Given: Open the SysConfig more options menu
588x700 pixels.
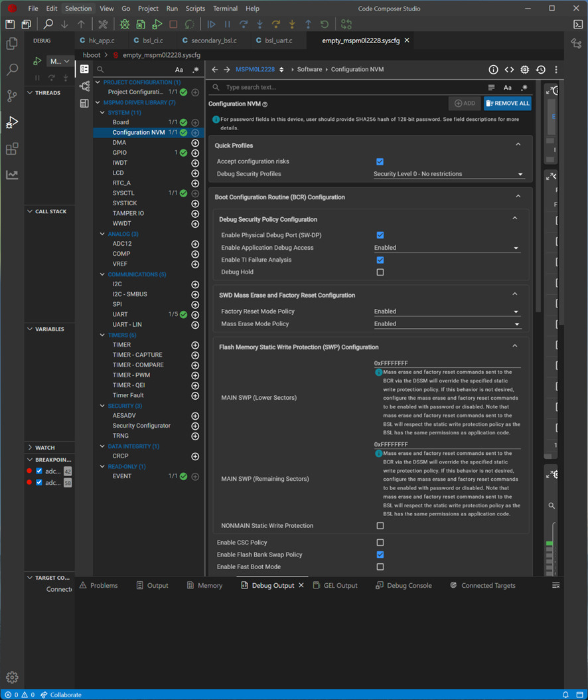Looking at the screenshot, I should [556, 69].
